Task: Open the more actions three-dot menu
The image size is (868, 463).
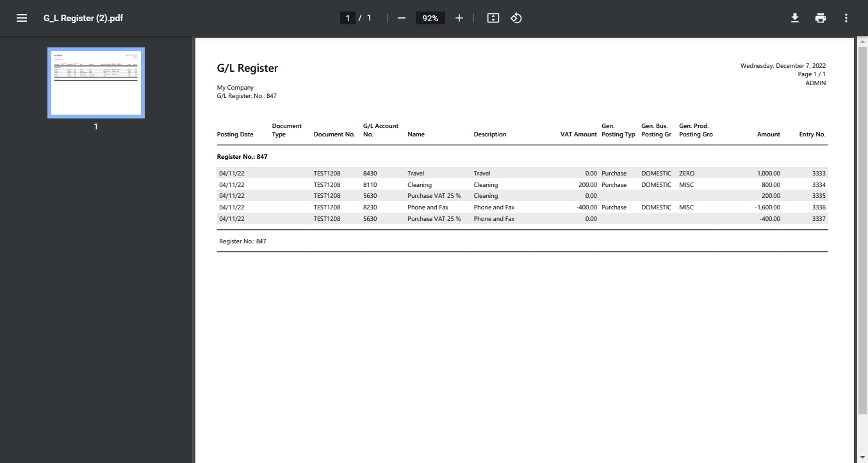Action: click(846, 18)
